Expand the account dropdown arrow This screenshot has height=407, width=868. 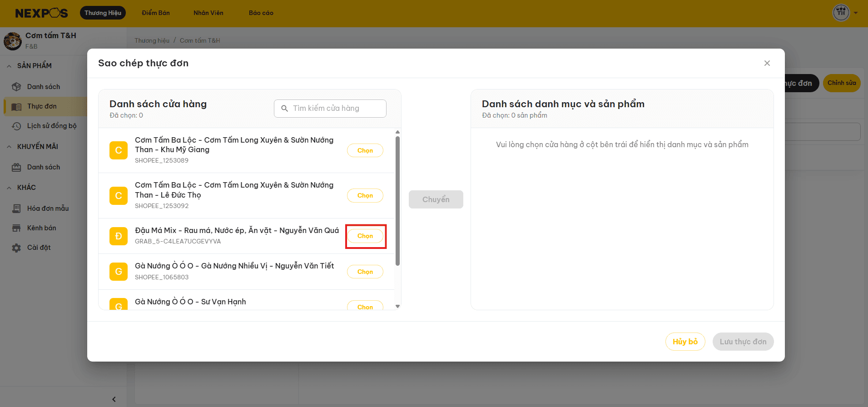[856, 13]
